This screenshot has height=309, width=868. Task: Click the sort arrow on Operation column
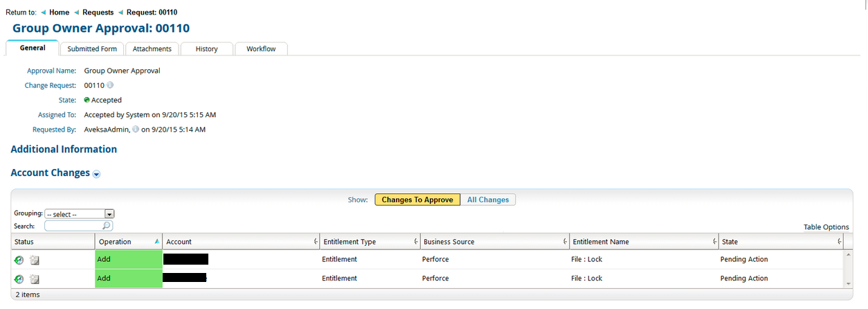[157, 241]
